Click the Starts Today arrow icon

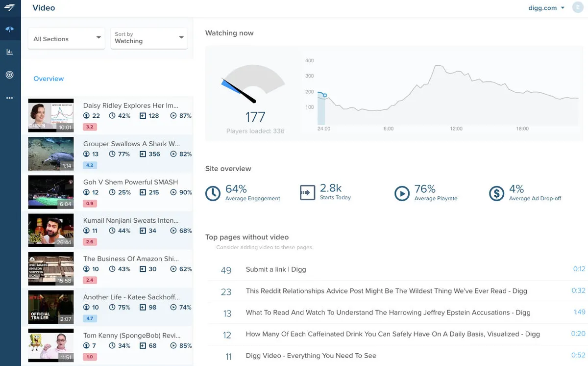point(307,193)
